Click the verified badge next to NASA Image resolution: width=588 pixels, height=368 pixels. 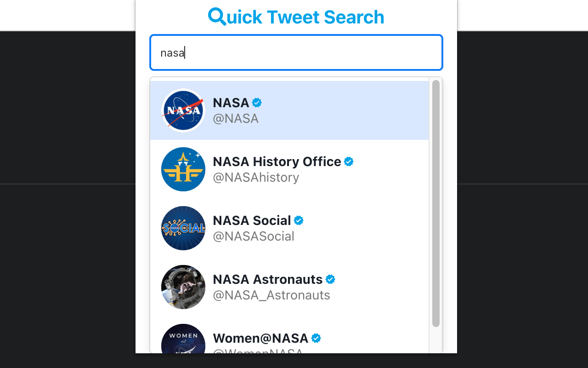coord(257,102)
